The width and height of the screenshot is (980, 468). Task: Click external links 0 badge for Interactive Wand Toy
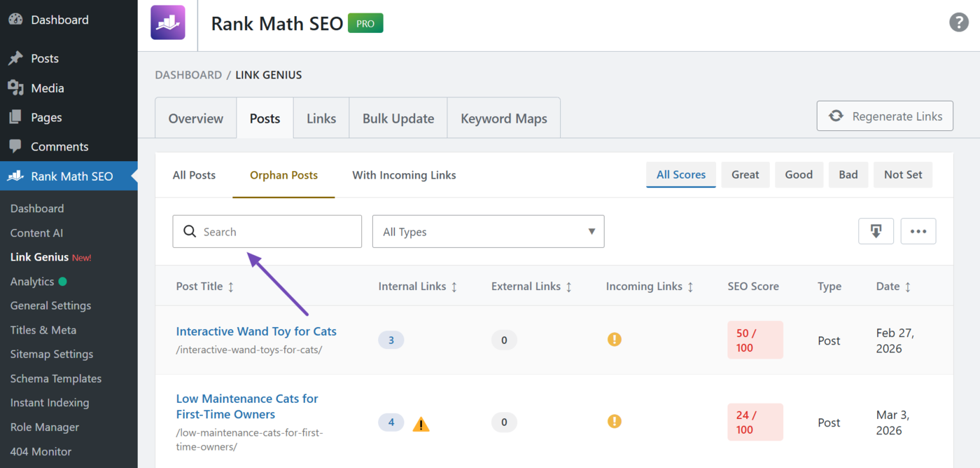click(504, 340)
